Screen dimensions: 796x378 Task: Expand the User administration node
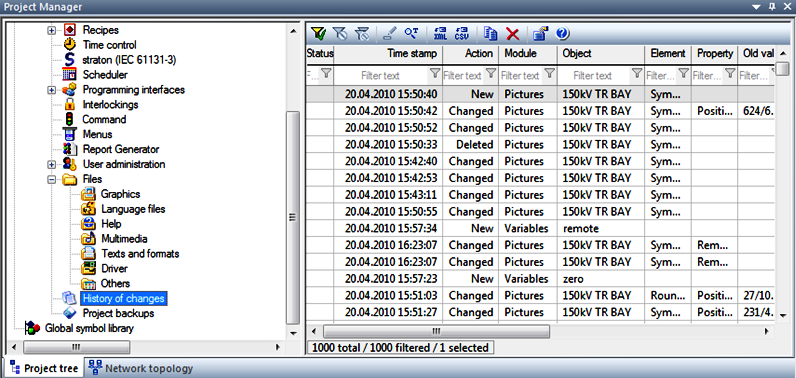[51, 165]
